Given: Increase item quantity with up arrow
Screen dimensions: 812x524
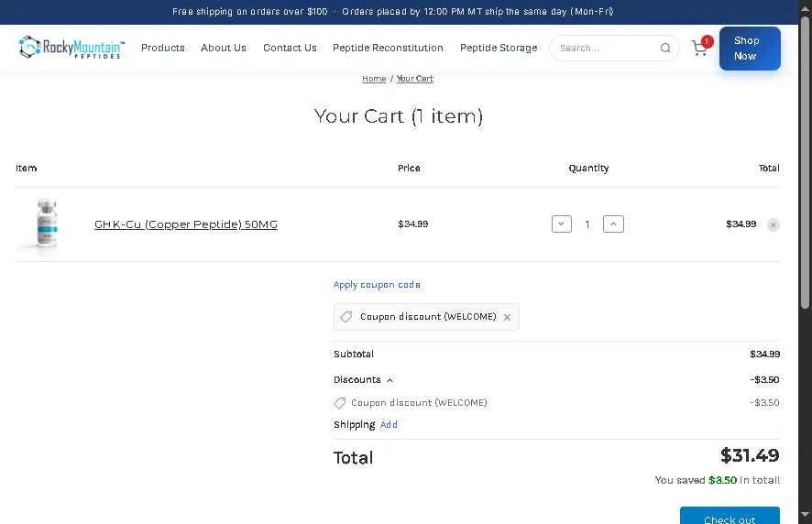Looking at the screenshot, I should [x=613, y=224].
